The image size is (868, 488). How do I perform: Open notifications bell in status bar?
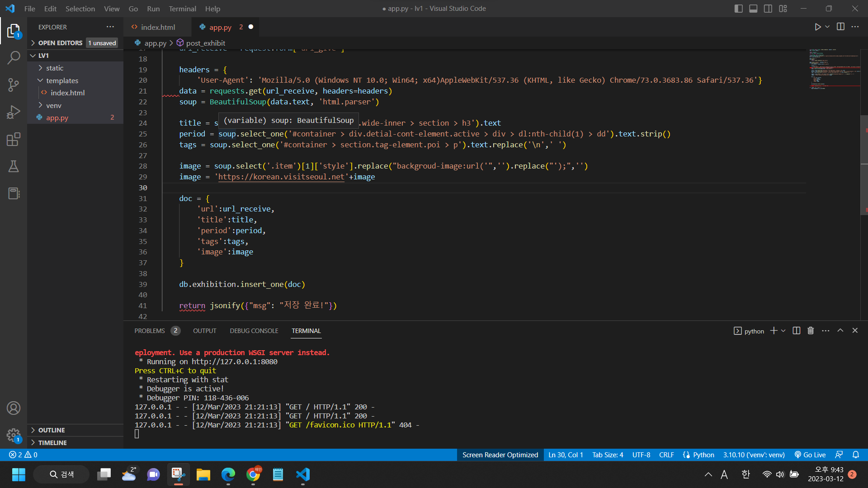pos(855,455)
